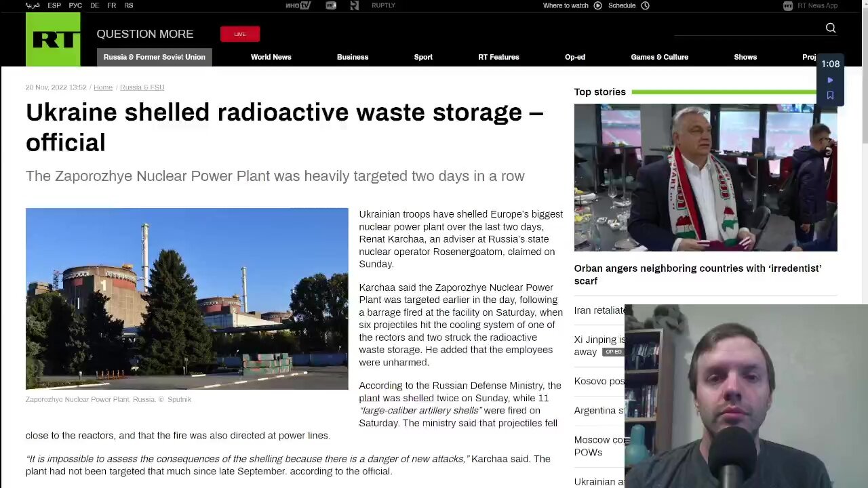Click the bookmark icon in floating widget
Screen dimensions: 868x488
click(x=830, y=95)
